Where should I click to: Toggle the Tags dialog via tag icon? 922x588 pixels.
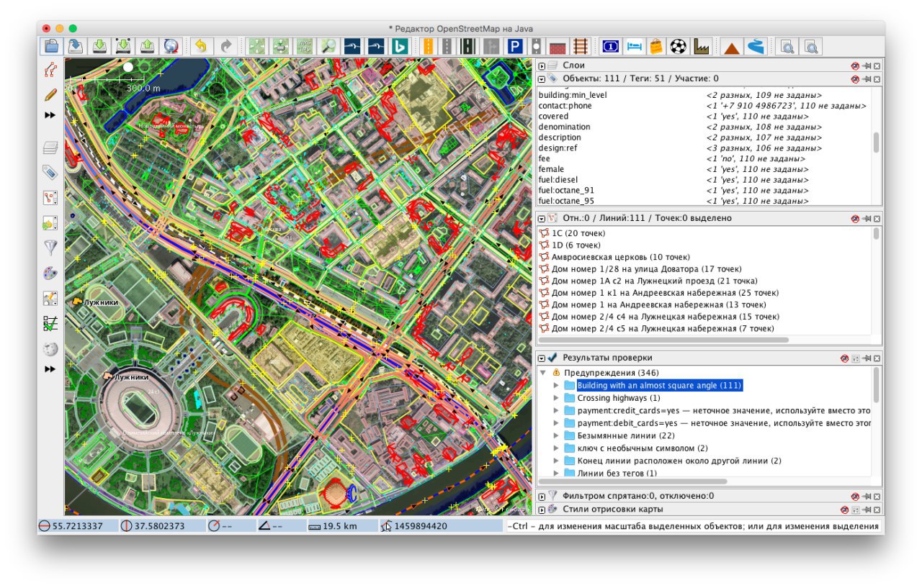(50, 173)
